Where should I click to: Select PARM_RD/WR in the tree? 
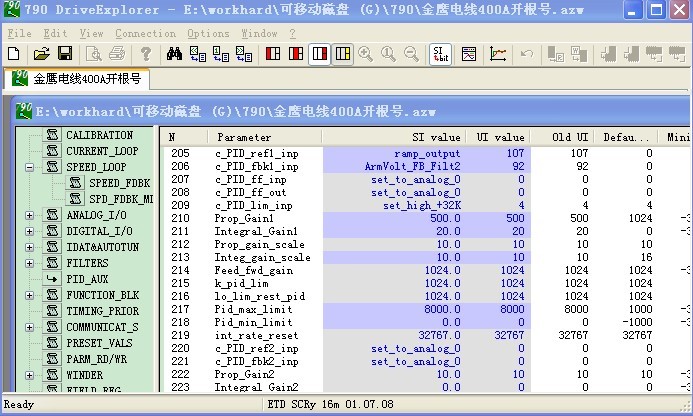click(x=96, y=359)
